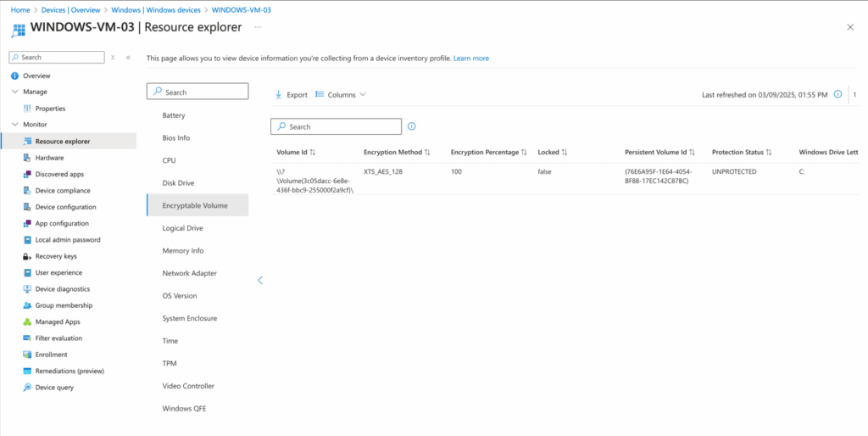Collapse the Monitor section

coord(14,125)
